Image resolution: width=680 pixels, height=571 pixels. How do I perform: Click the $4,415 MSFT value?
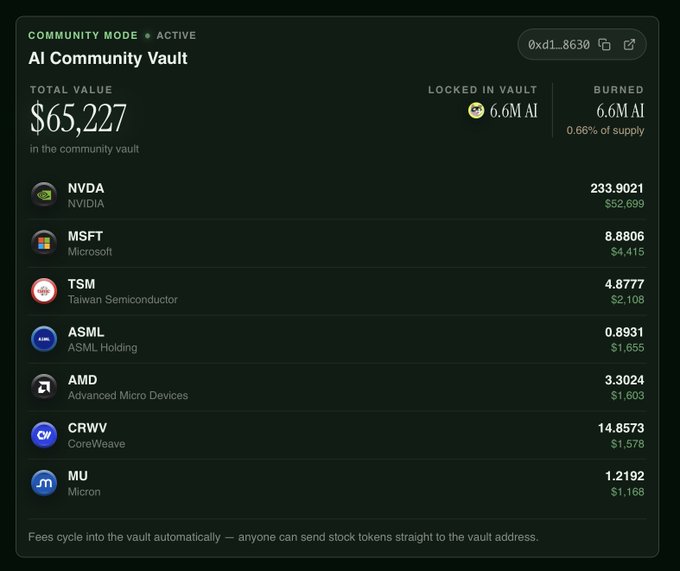628,252
